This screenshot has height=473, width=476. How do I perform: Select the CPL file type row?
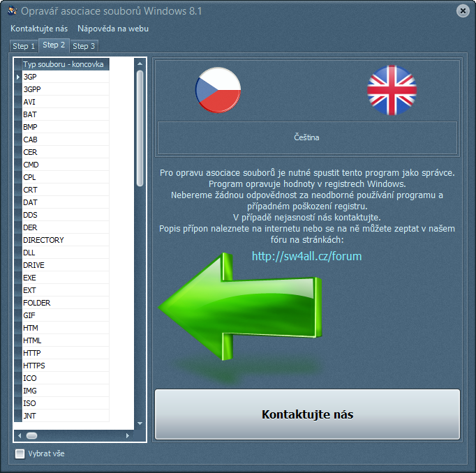(x=66, y=177)
